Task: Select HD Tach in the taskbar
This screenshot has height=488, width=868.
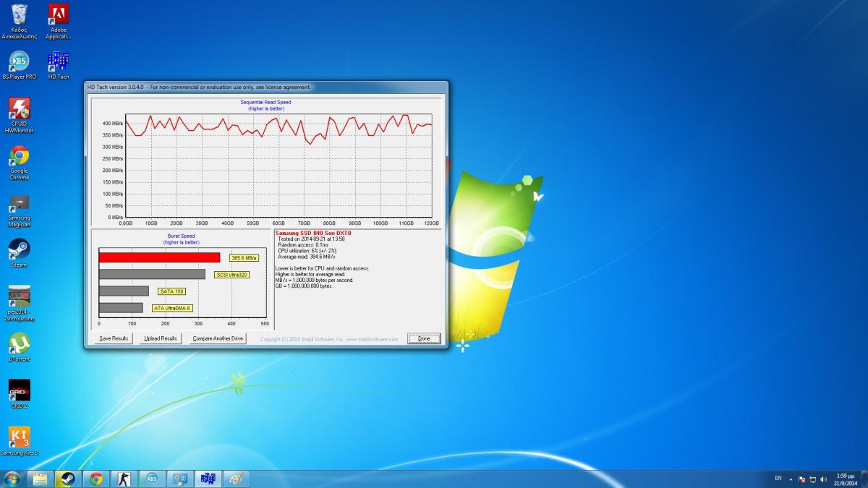Action: pos(208,479)
